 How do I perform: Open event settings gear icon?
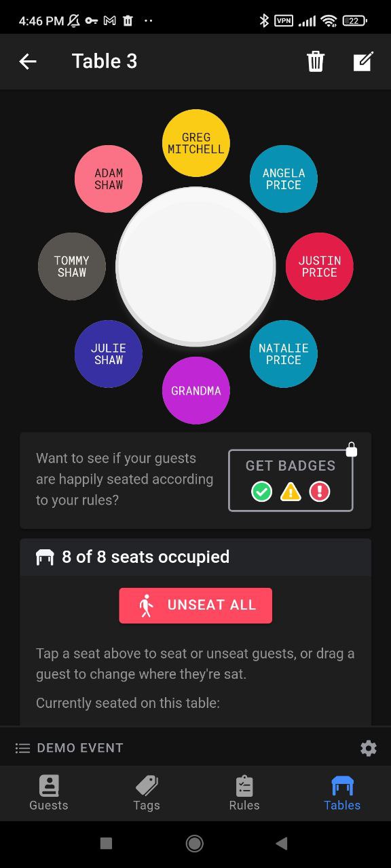coord(368,748)
